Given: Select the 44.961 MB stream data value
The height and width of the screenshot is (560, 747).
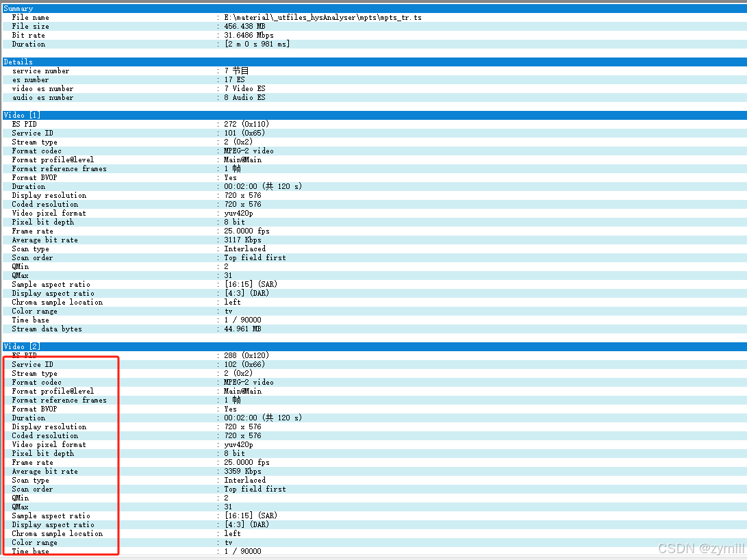Looking at the screenshot, I should (242, 329).
